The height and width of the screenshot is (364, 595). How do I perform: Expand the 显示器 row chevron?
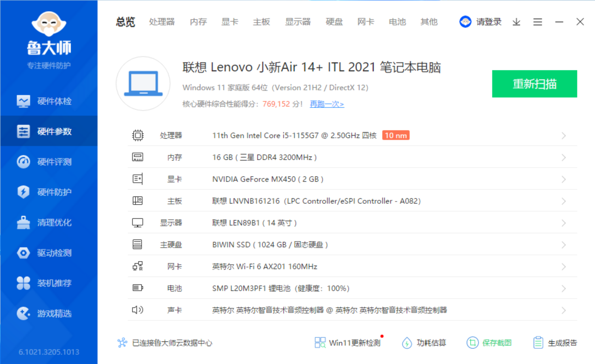[x=563, y=223]
